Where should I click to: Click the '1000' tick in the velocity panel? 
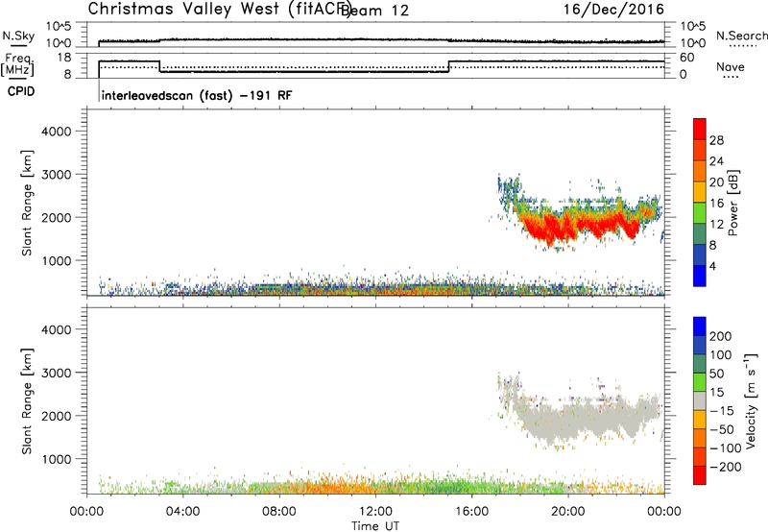pyautogui.click(x=57, y=459)
